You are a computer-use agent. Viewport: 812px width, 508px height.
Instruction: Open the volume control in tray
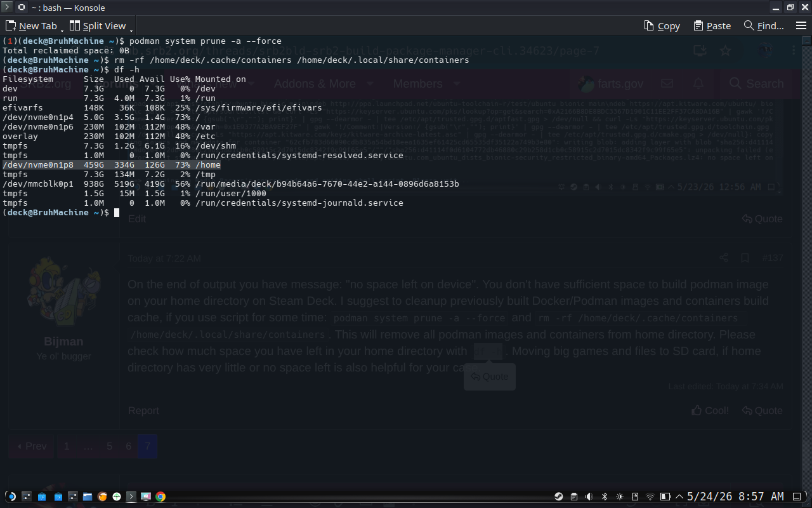pos(589,497)
